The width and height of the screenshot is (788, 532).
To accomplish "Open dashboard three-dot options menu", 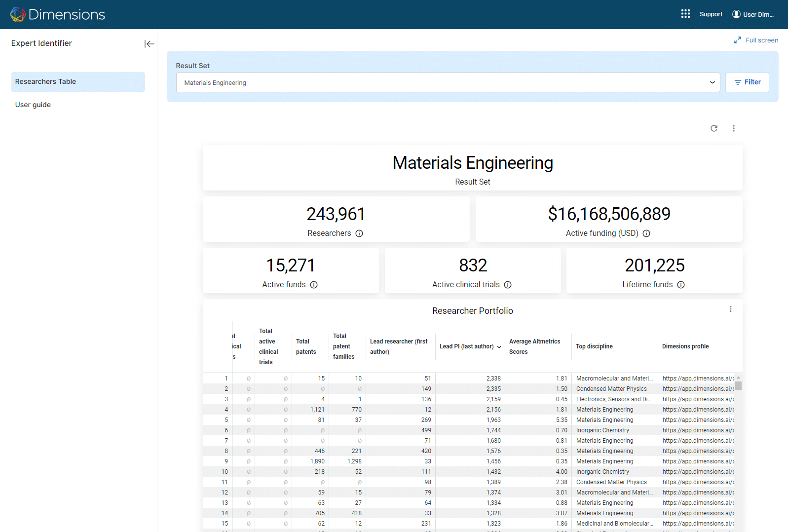I will click(733, 128).
